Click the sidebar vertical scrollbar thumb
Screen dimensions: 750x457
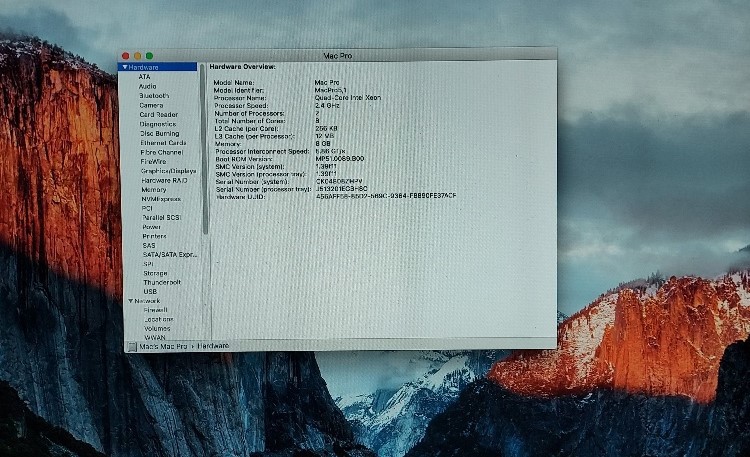(x=204, y=149)
